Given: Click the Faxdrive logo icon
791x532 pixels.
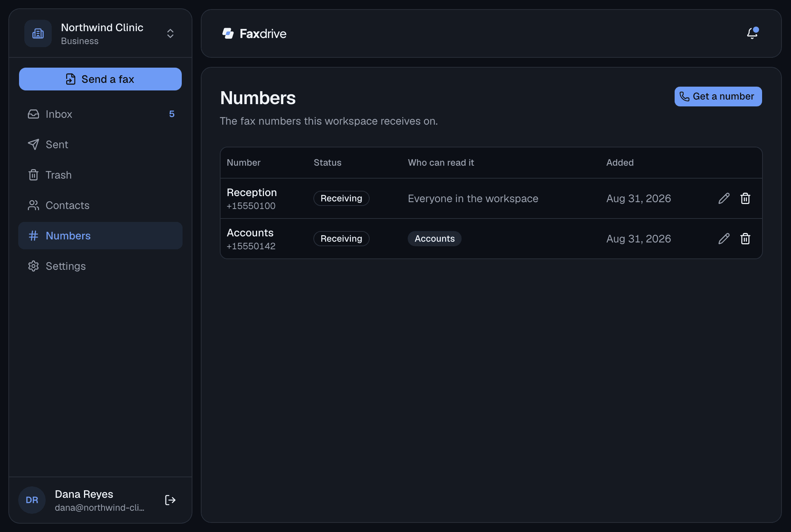Looking at the screenshot, I should [x=228, y=33].
